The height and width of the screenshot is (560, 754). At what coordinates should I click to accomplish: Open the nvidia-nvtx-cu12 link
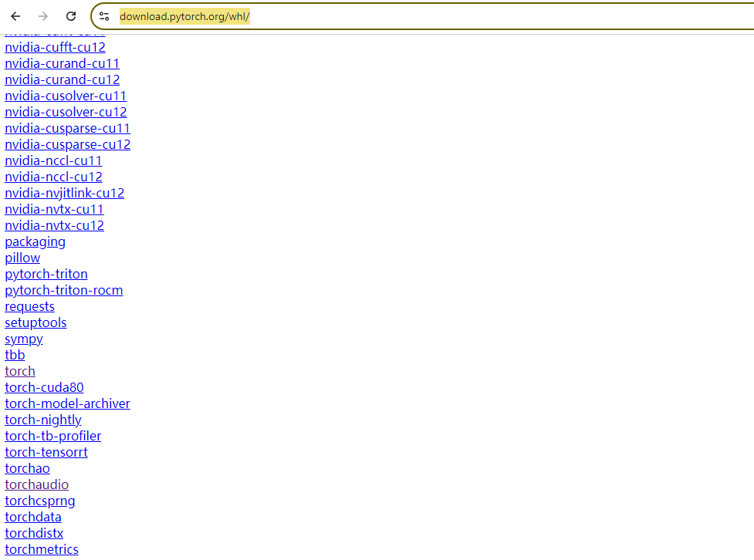tap(54, 225)
